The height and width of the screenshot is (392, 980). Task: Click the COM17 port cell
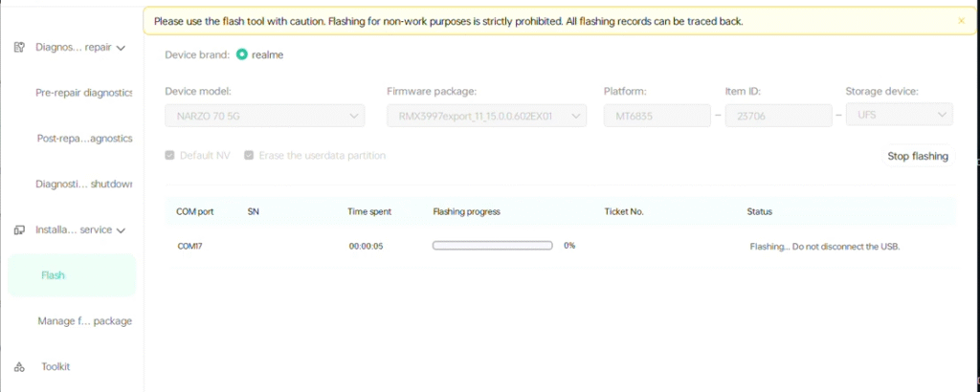[x=190, y=246]
